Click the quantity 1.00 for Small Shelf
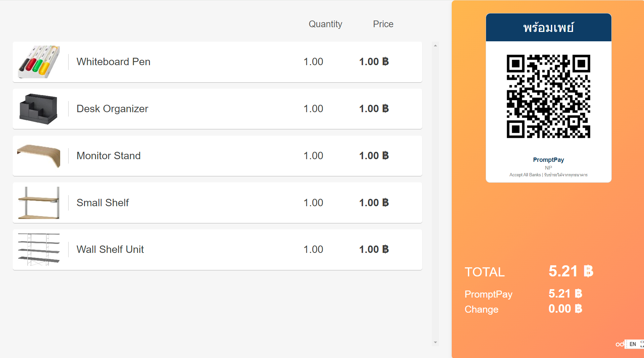 [x=313, y=203]
